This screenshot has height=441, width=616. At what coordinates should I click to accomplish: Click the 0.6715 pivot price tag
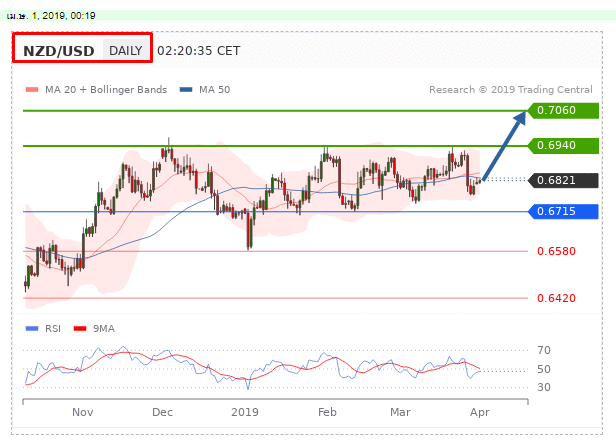point(563,212)
